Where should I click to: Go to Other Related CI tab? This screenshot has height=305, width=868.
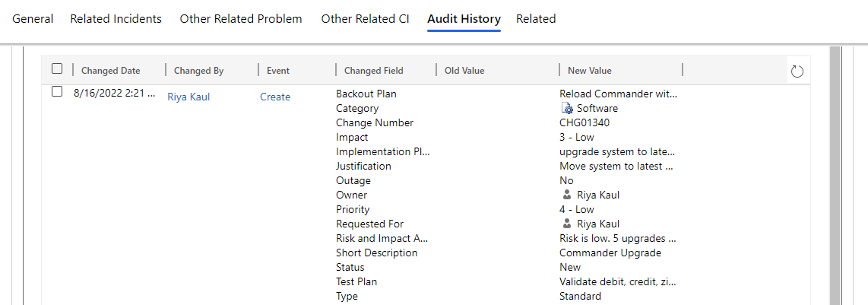tap(366, 19)
